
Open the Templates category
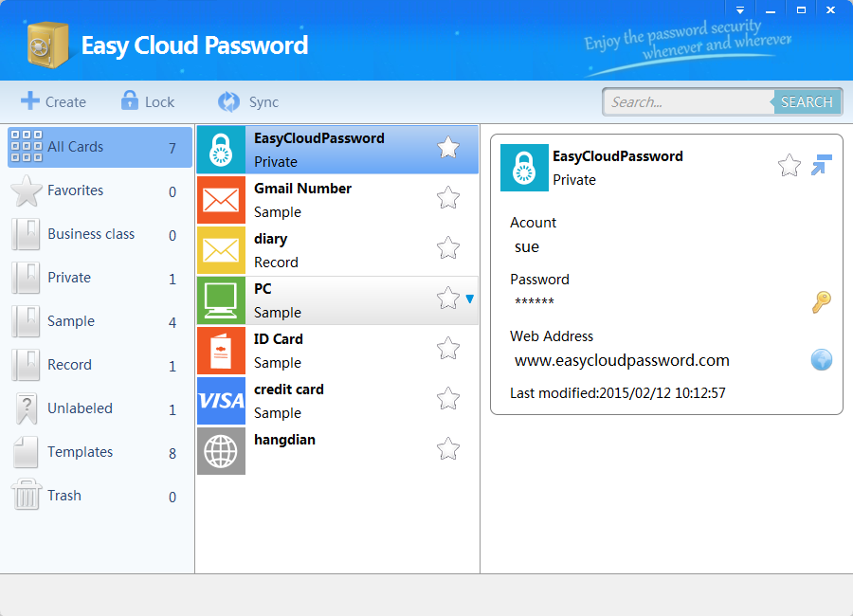tap(100, 452)
